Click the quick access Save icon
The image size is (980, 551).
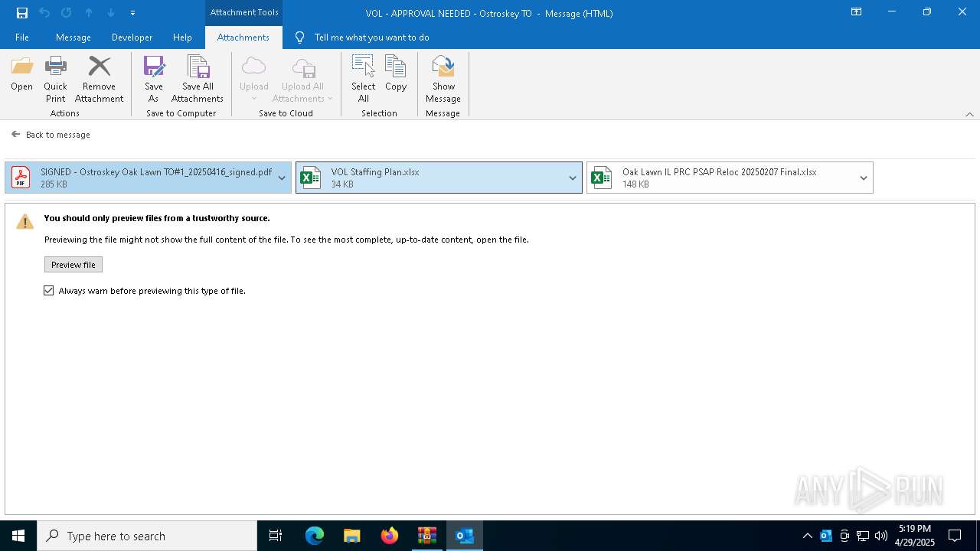click(22, 12)
